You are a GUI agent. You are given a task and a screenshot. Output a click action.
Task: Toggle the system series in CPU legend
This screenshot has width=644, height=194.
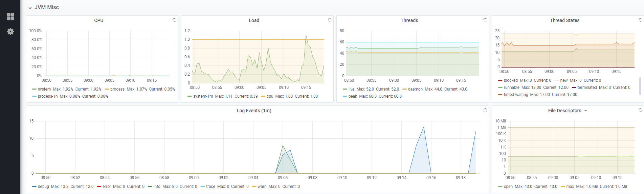tap(44, 89)
